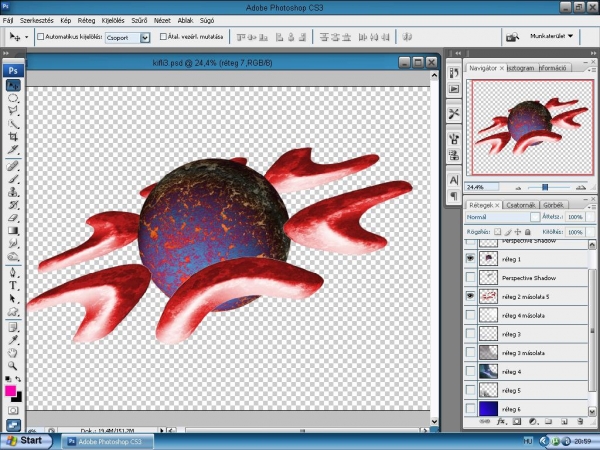
Task: Click Adobe Photoshop CS3 taskbar button
Action: pyautogui.click(x=108, y=441)
